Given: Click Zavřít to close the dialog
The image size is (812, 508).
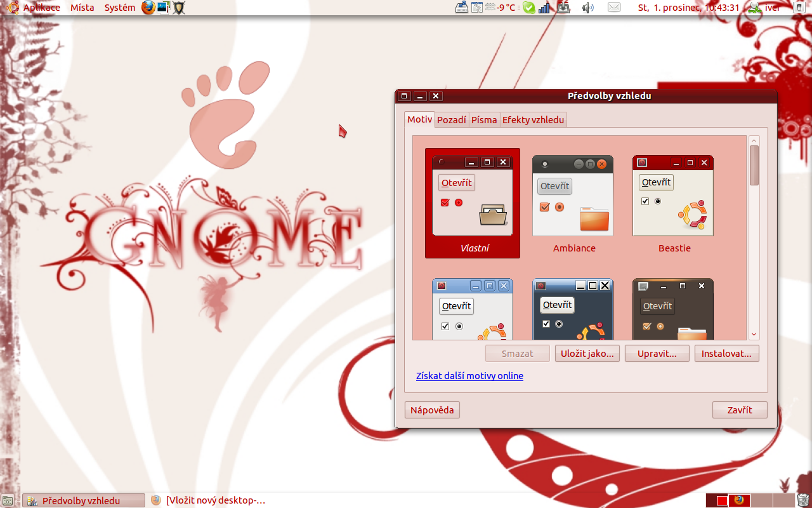Looking at the screenshot, I should point(740,410).
